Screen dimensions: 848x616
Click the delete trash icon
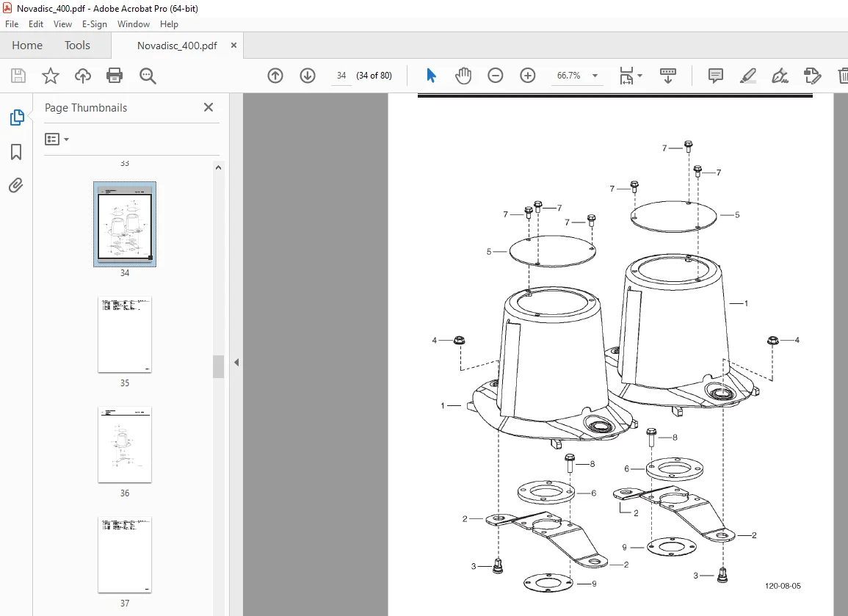click(x=843, y=76)
